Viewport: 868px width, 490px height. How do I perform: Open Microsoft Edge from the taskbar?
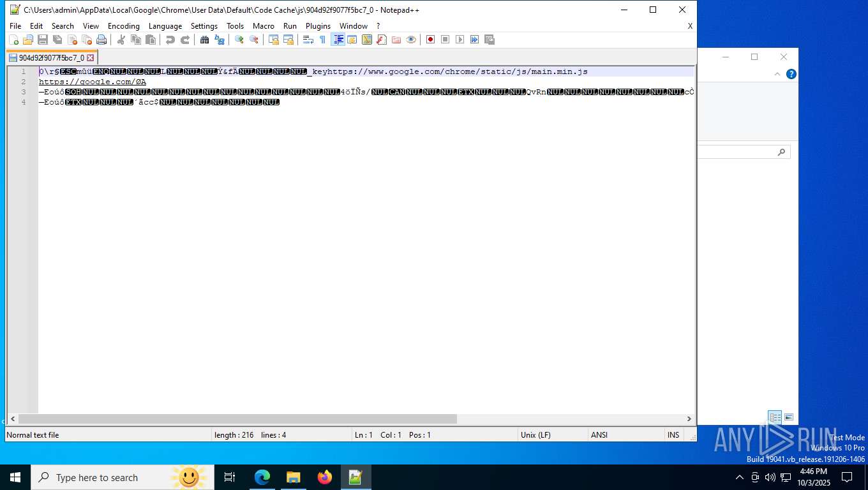pyautogui.click(x=262, y=477)
